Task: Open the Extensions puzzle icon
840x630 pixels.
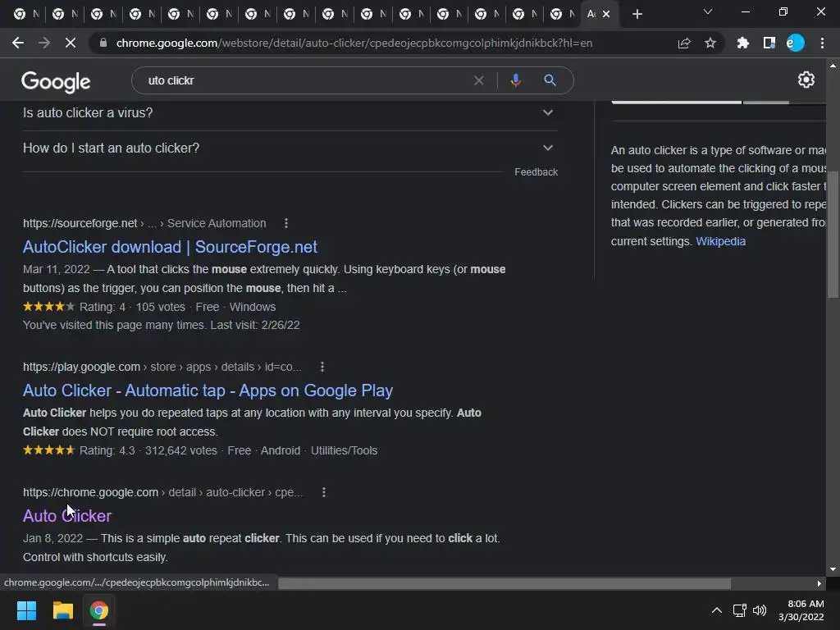Action: point(743,43)
